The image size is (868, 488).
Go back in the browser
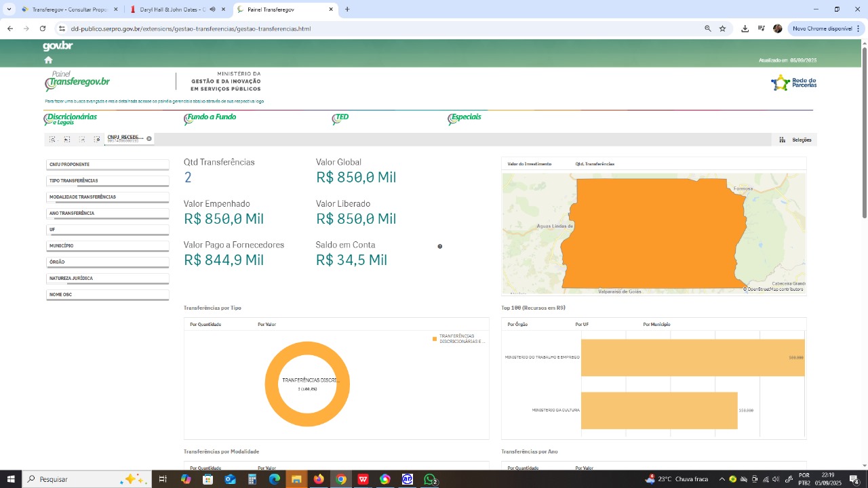(x=10, y=28)
